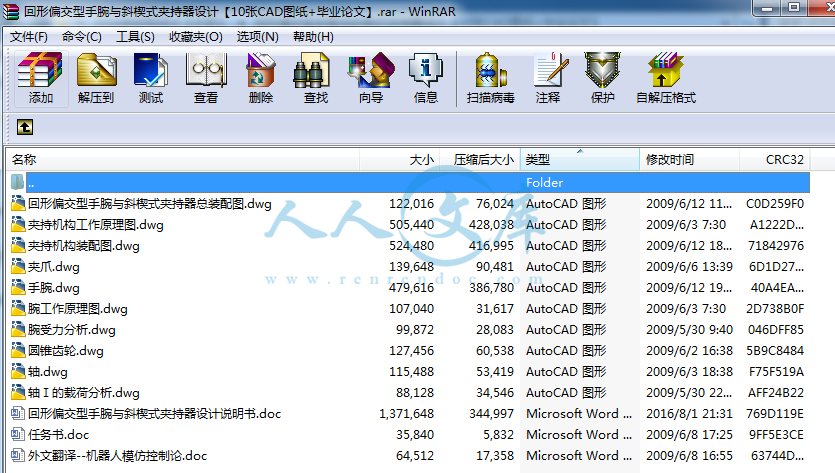Click size value 1,371,648

[406, 413]
